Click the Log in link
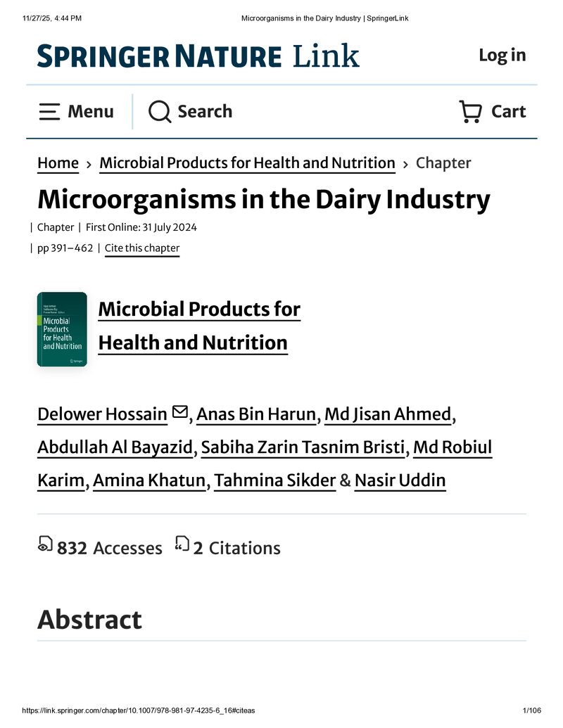Viewport: 563px width, 728px height. click(x=502, y=56)
